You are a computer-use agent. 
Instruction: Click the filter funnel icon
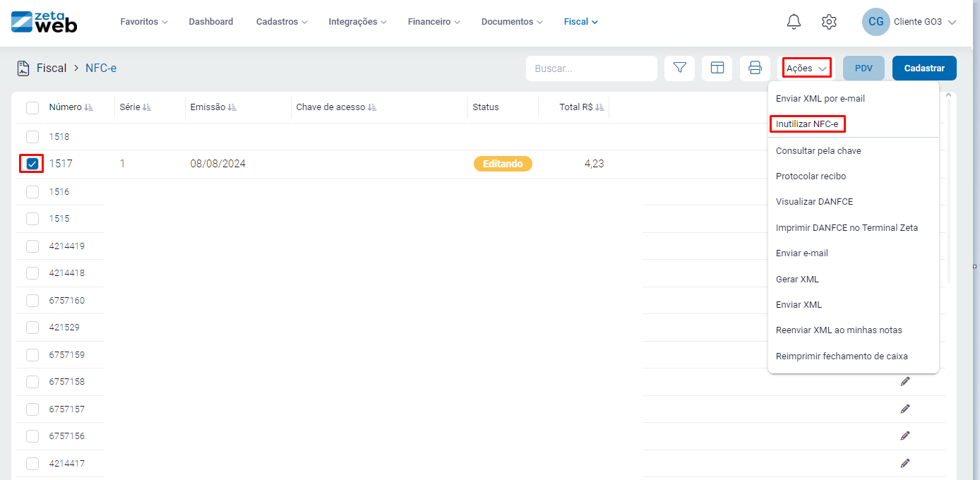click(x=680, y=68)
